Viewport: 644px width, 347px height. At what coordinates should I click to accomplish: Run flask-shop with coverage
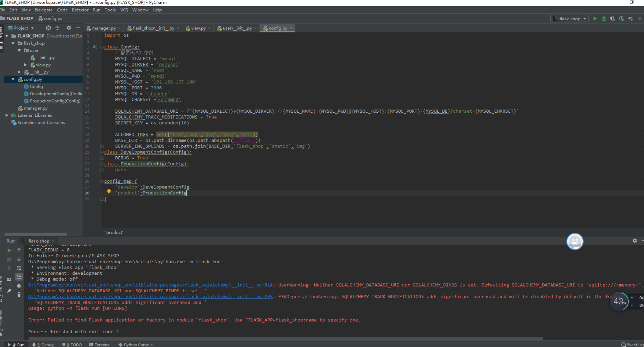click(x=612, y=19)
